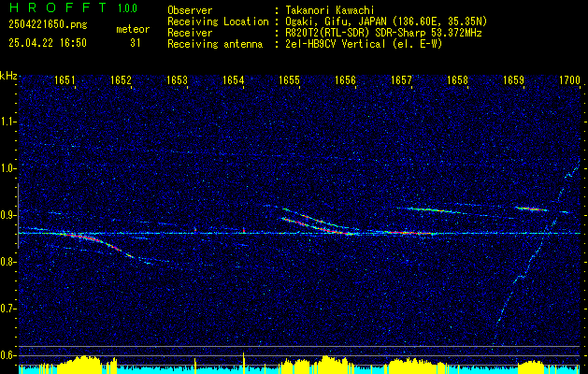Click the 0.8 kHz frequency label
Viewport: 588px width, 374px height.
click(8, 262)
